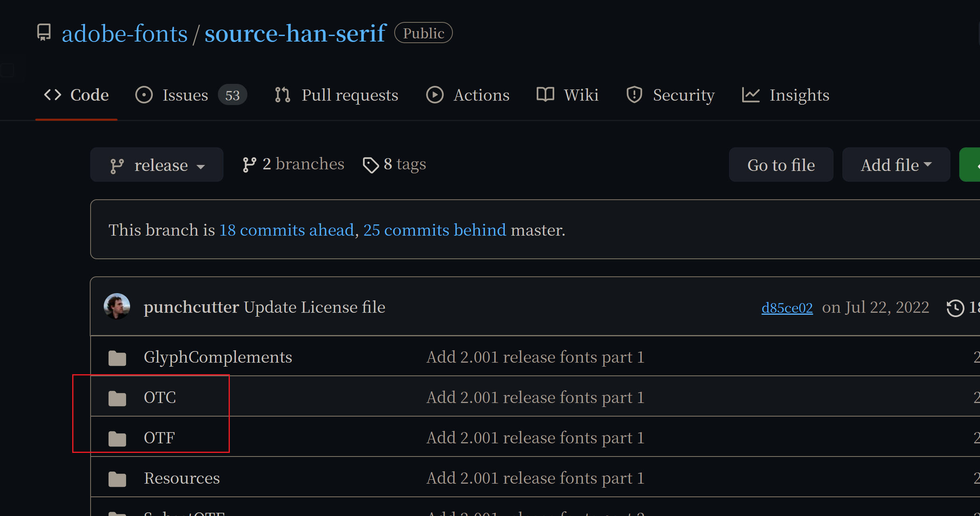Click the repository bookmark icon

tap(43, 33)
